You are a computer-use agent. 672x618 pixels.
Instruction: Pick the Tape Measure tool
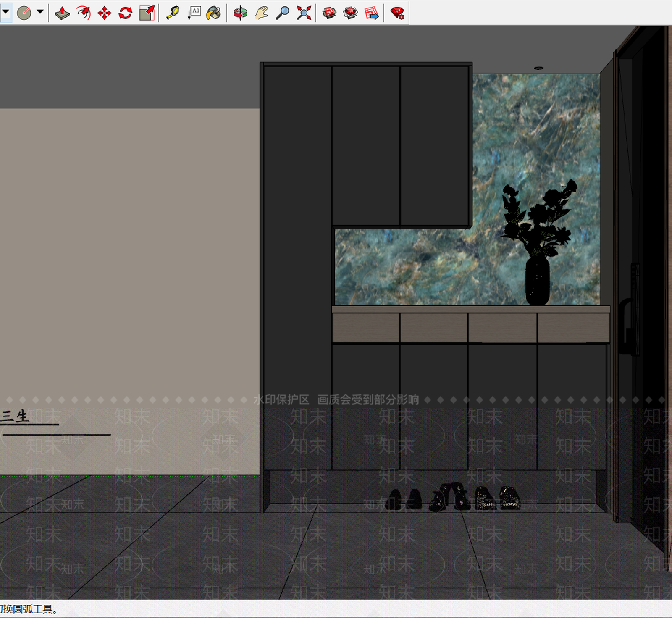[x=173, y=13]
